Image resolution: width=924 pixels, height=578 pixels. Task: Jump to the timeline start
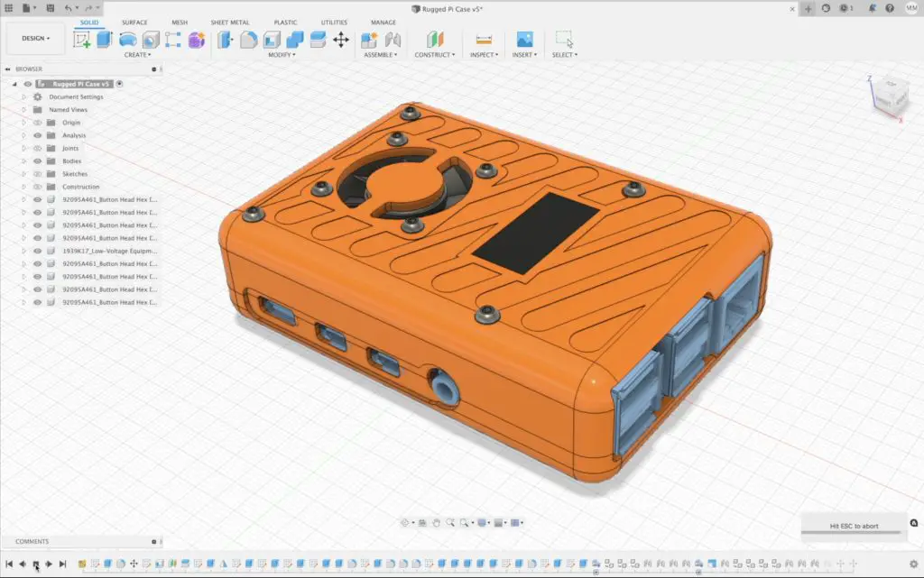click(9, 564)
